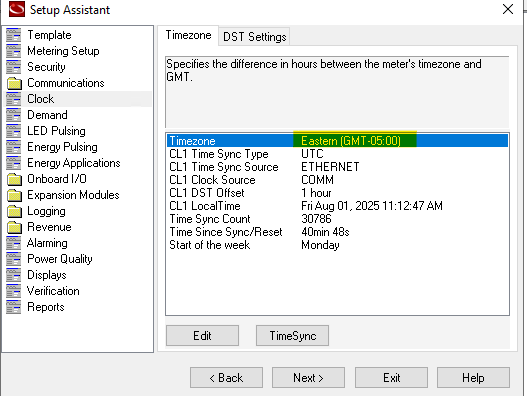Open the Logging folder icon
Screen dimensions: 527x396
pyautogui.click(x=14, y=211)
